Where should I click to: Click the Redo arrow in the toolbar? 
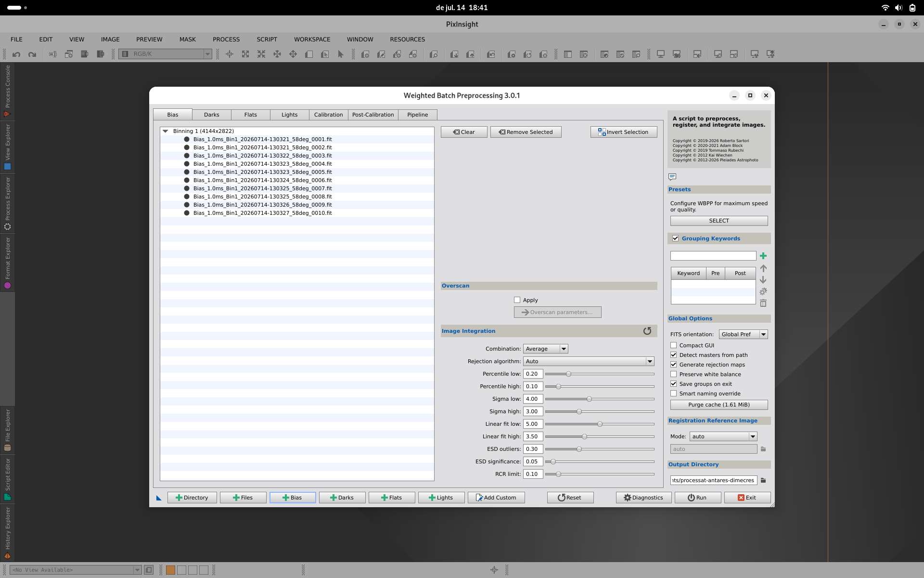pyautogui.click(x=32, y=54)
